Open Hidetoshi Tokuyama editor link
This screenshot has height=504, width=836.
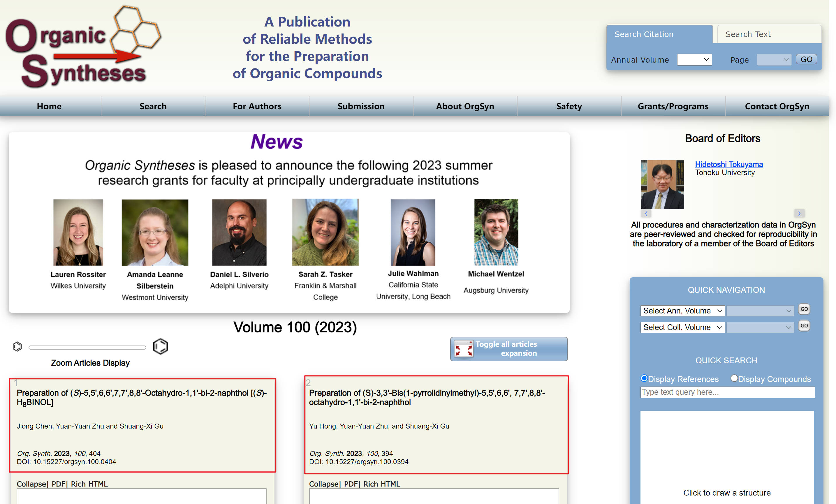[729, 164]
